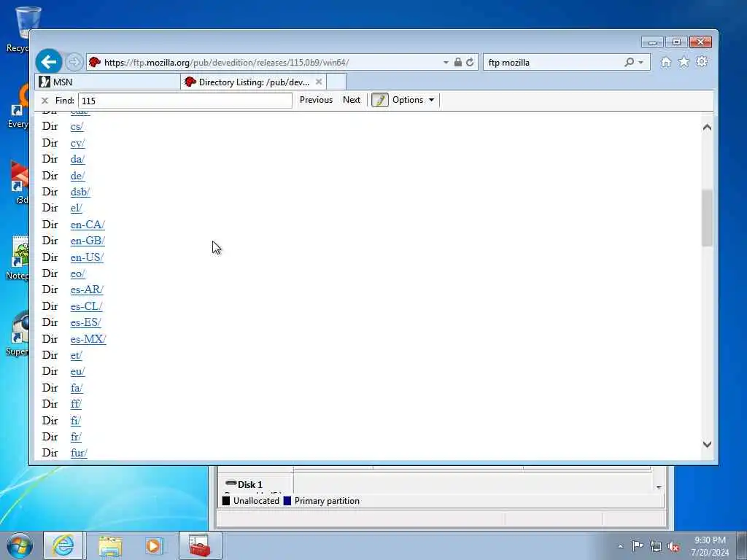Open Favorites star icon
Image resolution: width=747 pixels, height=560 pixels.
point(684,62)
